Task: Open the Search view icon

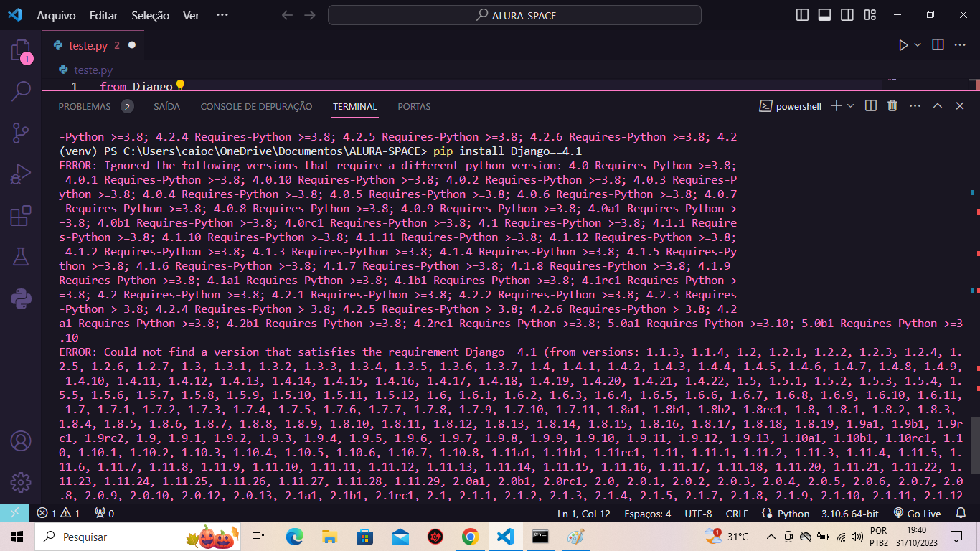Action: coord(21,90)
